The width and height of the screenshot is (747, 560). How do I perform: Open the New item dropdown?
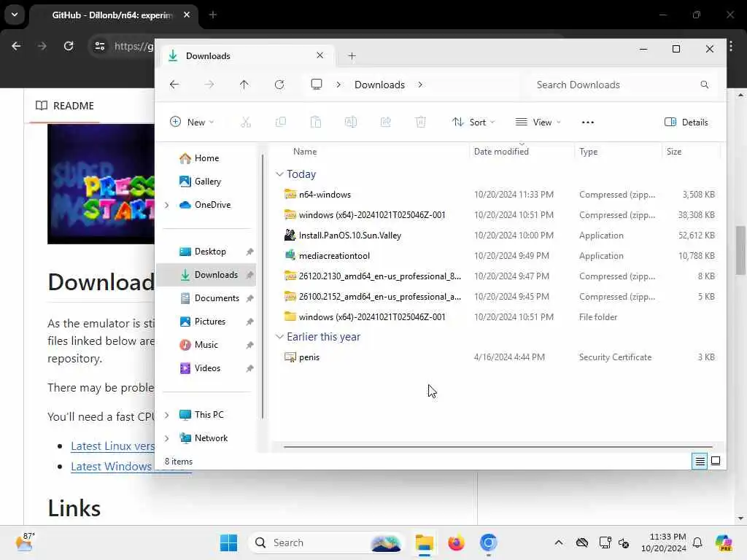(192, 122)
